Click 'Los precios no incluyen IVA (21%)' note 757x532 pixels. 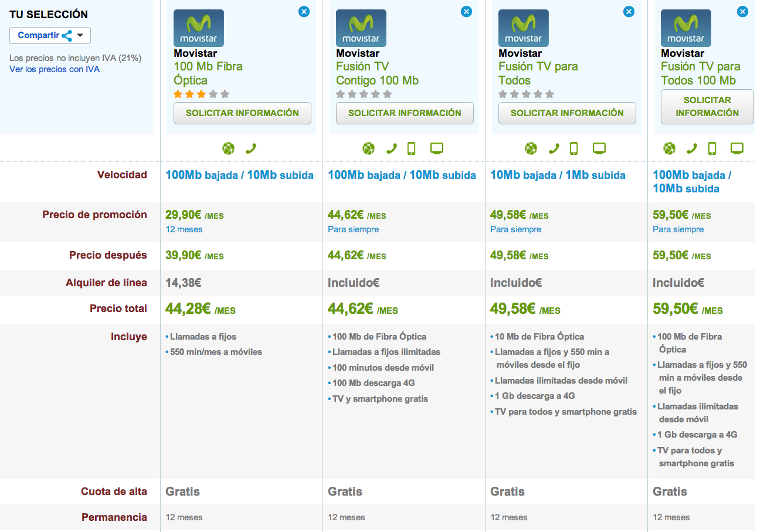(75, 58)
